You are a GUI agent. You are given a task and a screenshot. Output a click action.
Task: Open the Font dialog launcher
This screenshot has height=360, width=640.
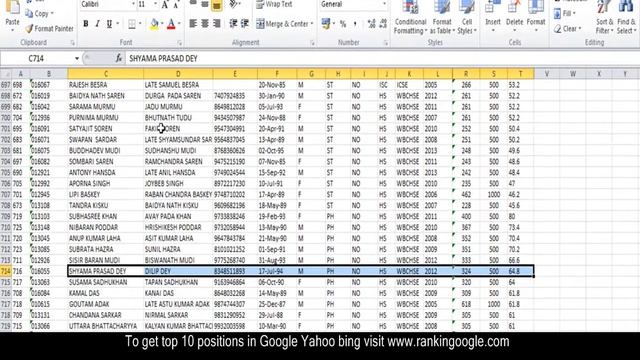click(x=180, y=42)
